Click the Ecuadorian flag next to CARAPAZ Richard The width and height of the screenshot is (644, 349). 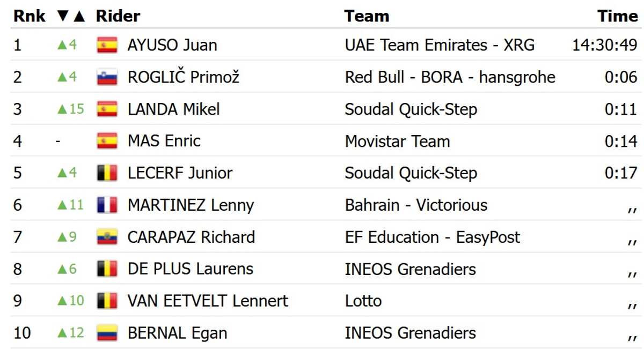pyautogui.click(x=107, y=237)
